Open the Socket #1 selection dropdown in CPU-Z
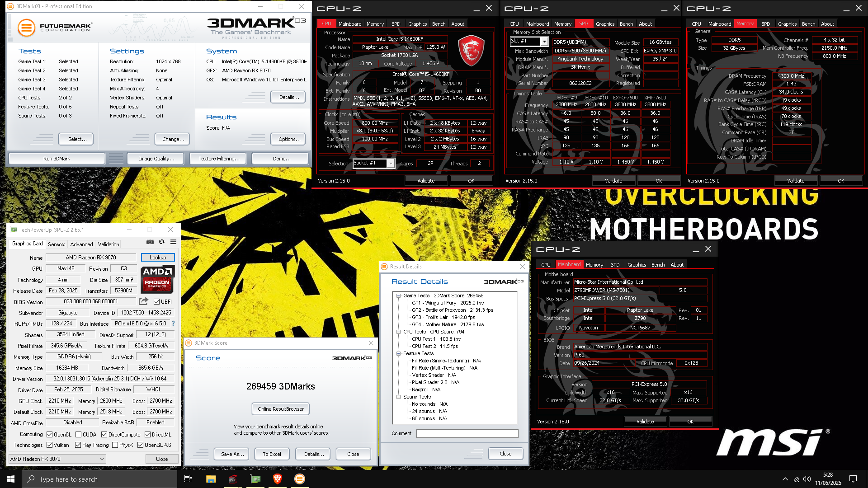The width and height of the screenshot is (868, 488). click(391, 164)
